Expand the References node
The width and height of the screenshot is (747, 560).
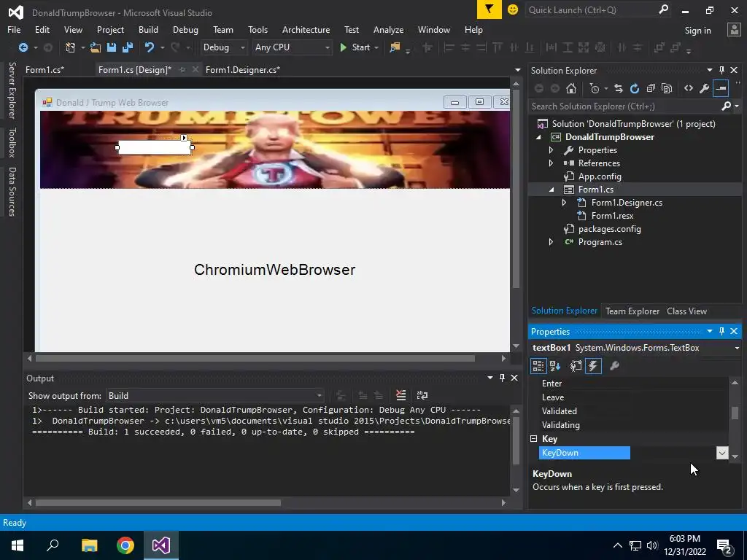pyautogui.click(x=551, y=163)
